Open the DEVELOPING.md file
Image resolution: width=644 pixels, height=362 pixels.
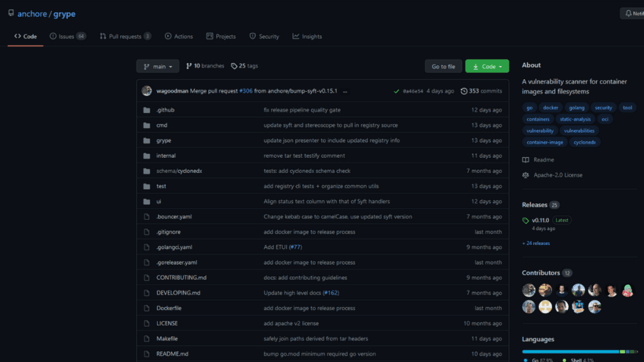click(x=178, y=293)
